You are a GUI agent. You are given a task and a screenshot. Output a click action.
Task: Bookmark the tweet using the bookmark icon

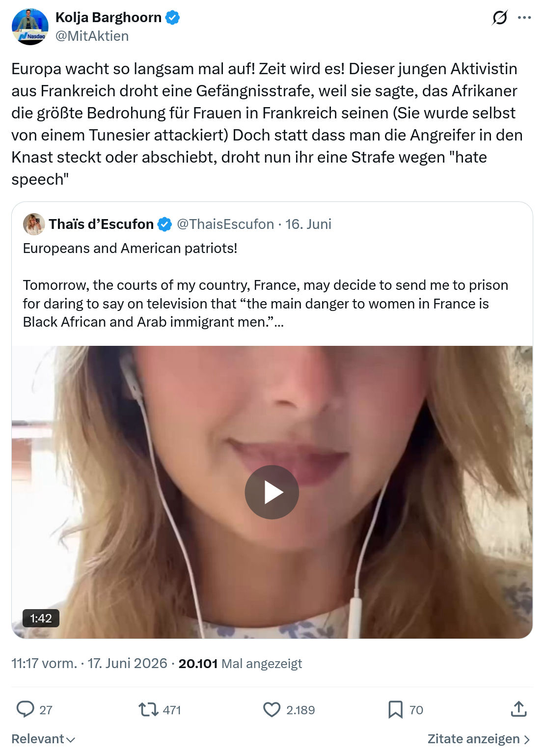pos(395,709)
